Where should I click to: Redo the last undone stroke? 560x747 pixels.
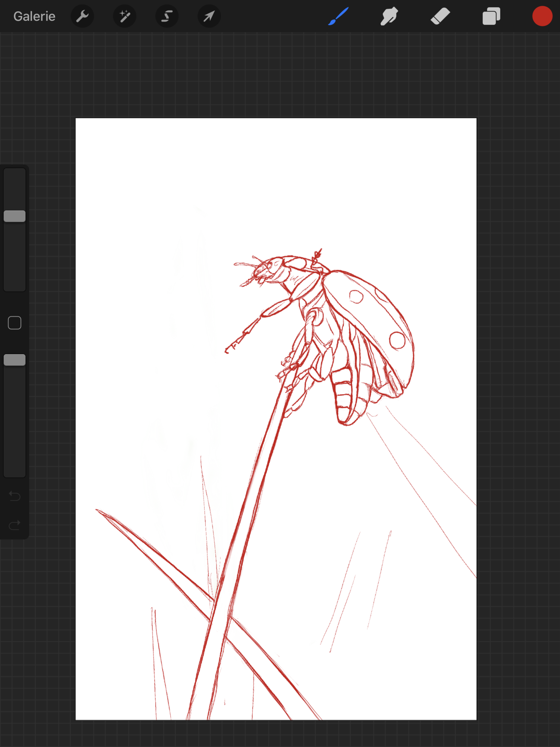15,526
